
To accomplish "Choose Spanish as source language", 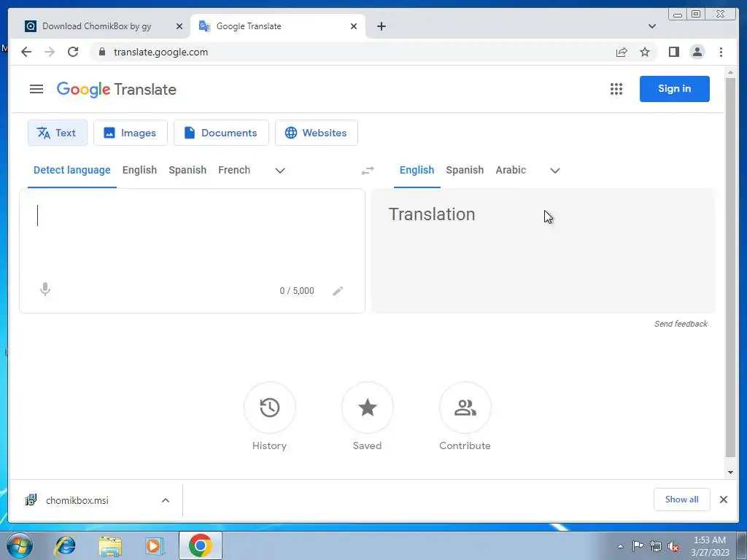I will click(187, 170).
